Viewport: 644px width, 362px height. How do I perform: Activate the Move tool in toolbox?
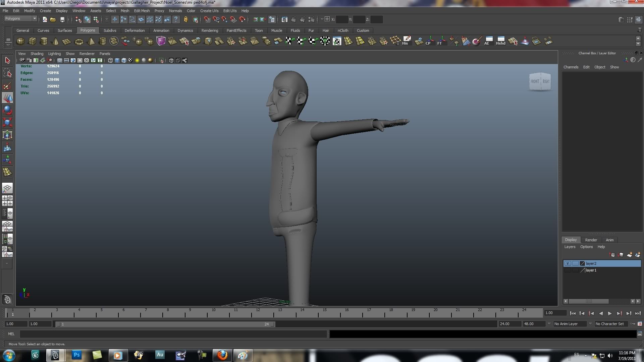click(x=7, y=98)
